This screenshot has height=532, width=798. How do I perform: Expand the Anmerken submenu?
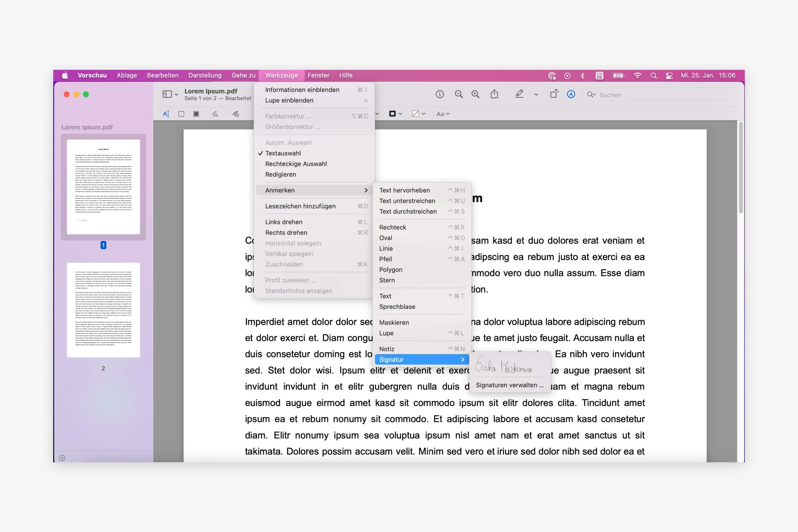(x=314, y=190)
